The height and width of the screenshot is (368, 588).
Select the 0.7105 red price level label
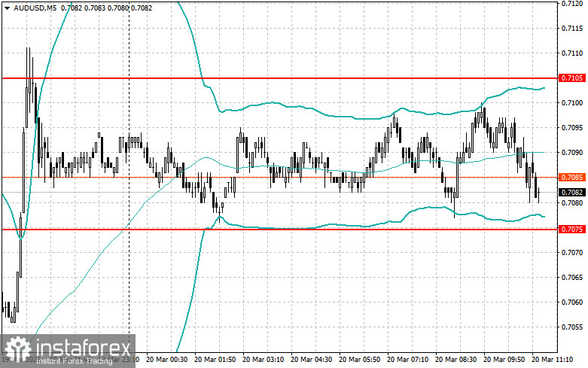point(572,78)
